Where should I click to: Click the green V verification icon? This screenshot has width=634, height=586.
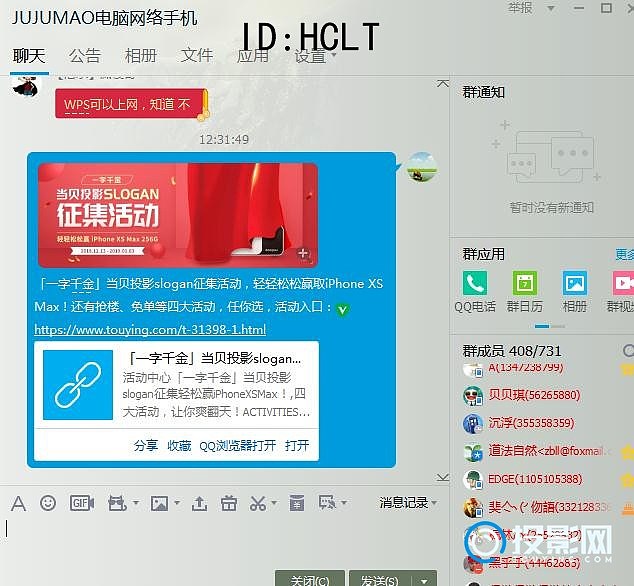click(342, 310)
